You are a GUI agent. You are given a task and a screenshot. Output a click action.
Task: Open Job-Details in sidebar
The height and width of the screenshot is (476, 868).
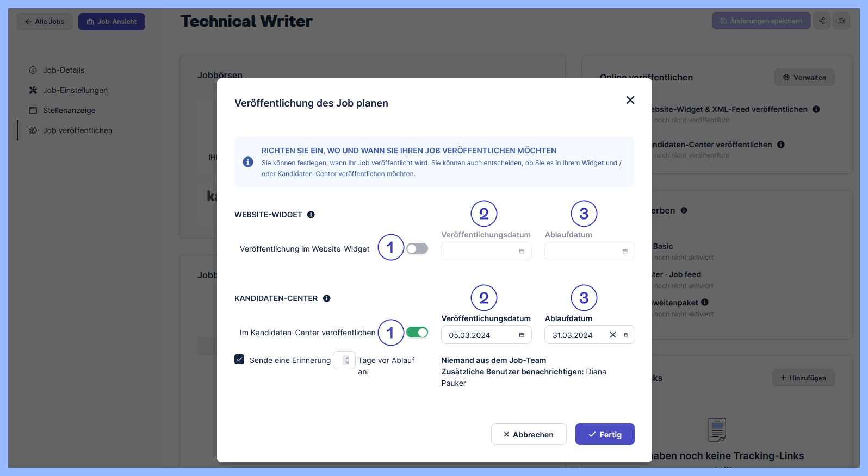64,70
